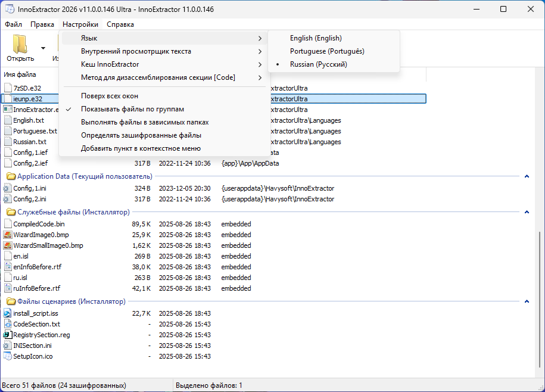
Task: Open the Файл menu
Action: 14,24
